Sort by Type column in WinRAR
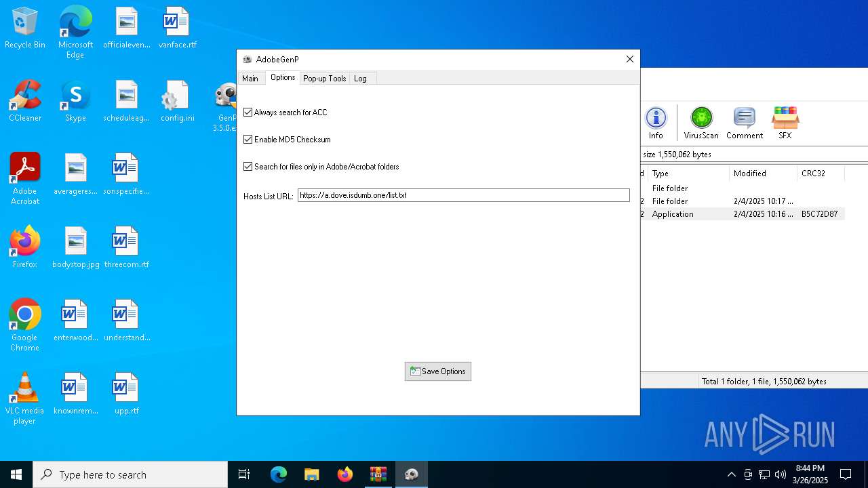This screenshot has height=488, width=868. (x=689, y=174)
